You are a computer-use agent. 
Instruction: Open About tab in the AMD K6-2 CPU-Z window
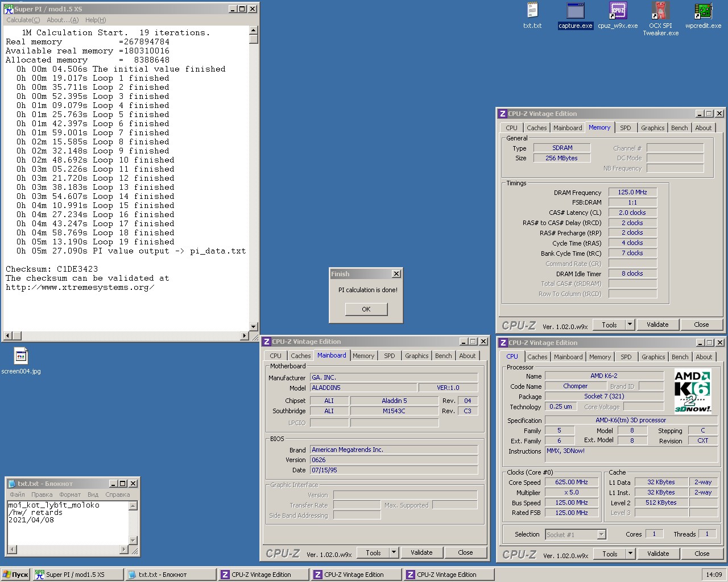[x=704, y=357]
